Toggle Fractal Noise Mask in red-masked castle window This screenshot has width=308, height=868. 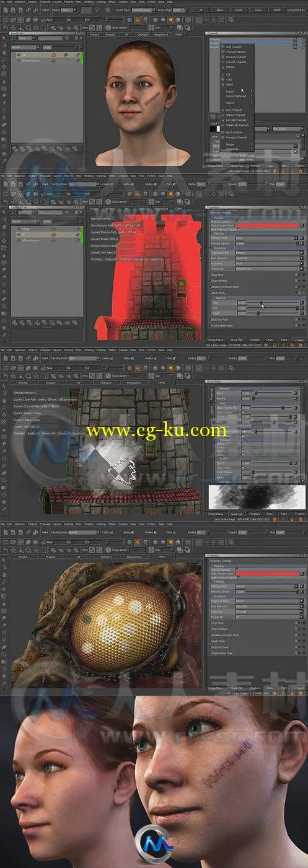coord(296,325)
